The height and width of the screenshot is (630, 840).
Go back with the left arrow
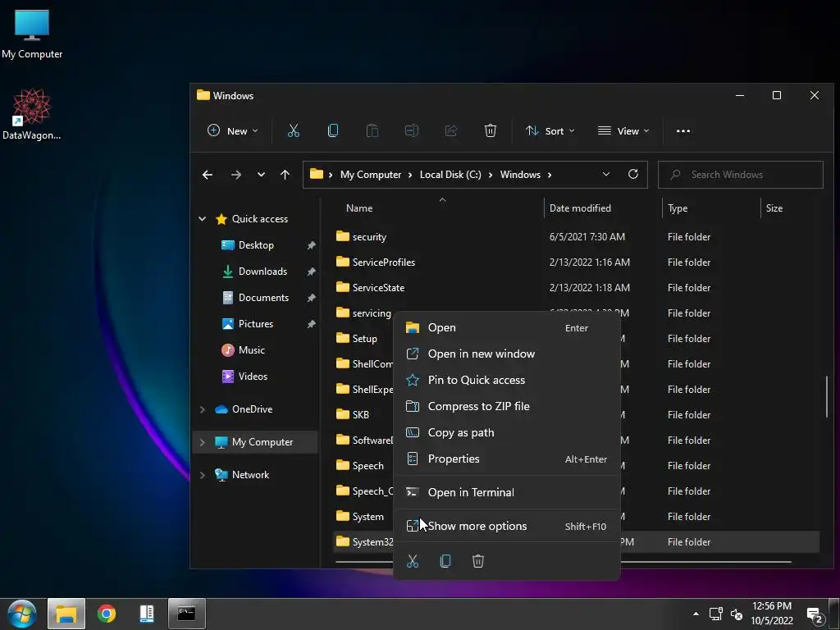coord(208,175)
